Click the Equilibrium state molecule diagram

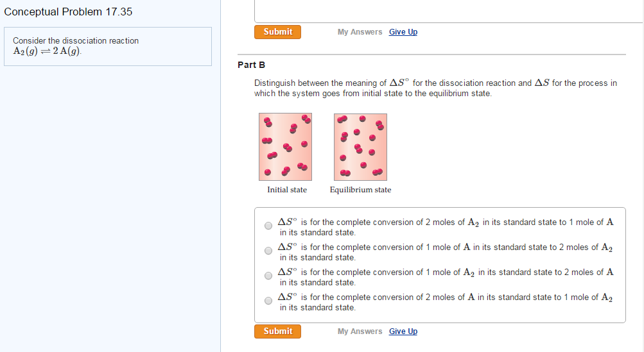click(x=360, y=147)
